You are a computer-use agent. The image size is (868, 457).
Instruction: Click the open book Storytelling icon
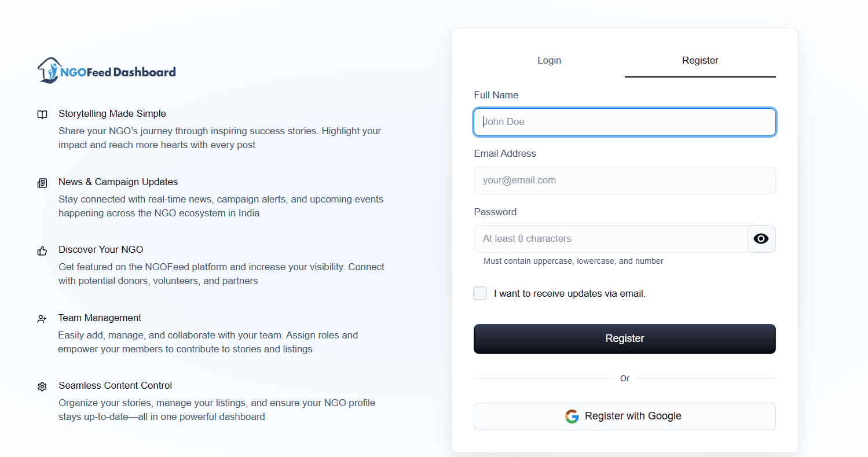(42, 114)
